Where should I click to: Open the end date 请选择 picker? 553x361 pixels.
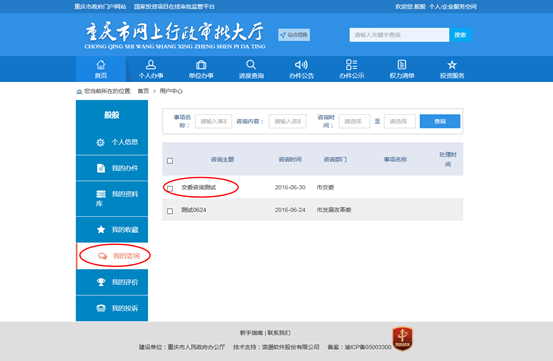tap(400, 121)
